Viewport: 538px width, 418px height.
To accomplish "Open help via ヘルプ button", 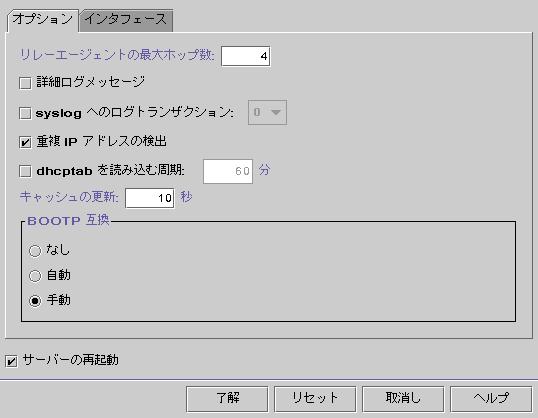I will click(x=491, y=399).
